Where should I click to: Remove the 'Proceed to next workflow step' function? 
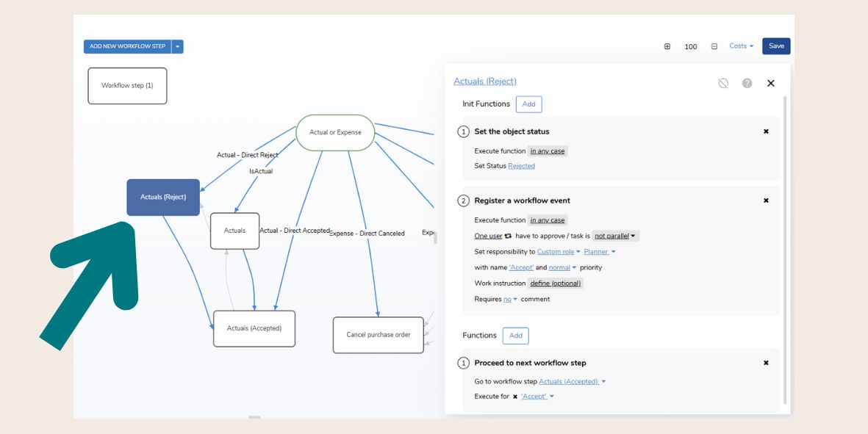(766, 363)
